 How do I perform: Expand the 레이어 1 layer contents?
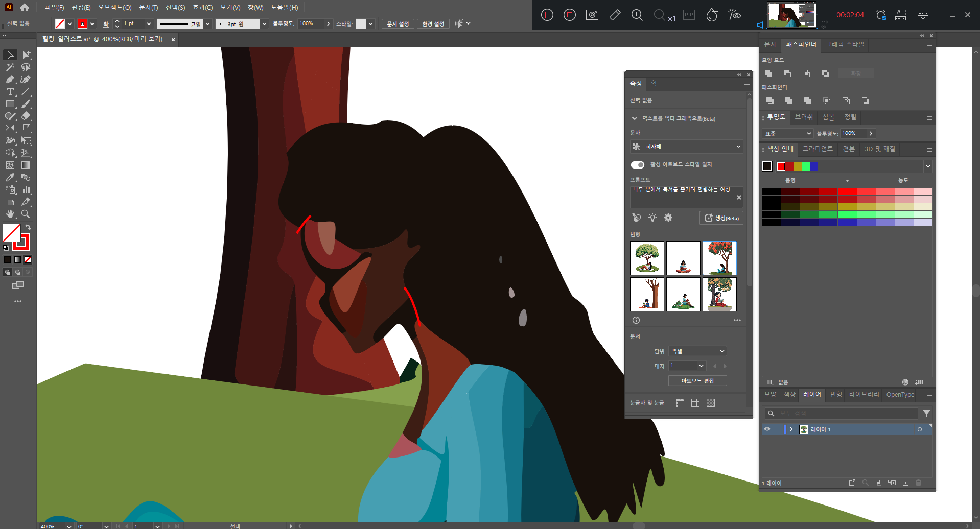pos(791,429)
